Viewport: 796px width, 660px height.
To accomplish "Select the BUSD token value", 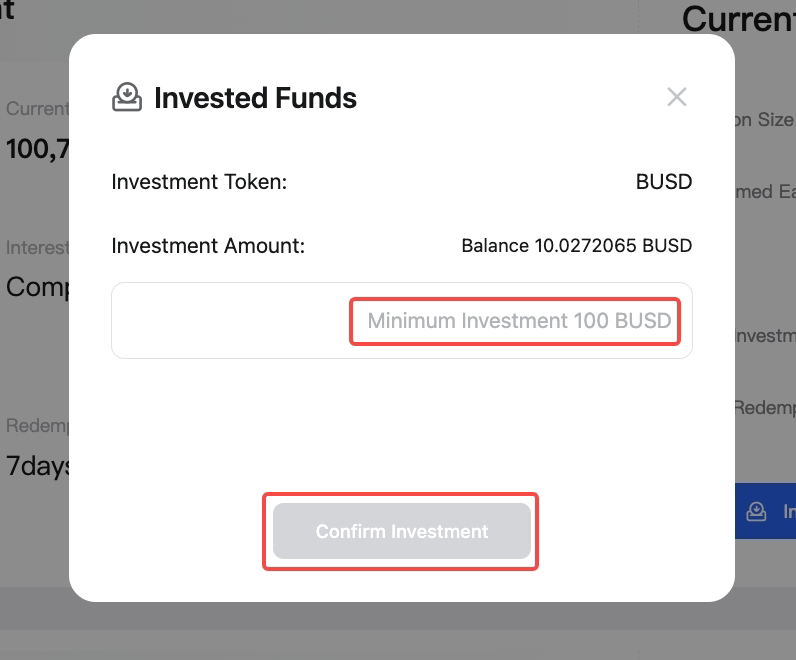I will [x=664, y=183].
